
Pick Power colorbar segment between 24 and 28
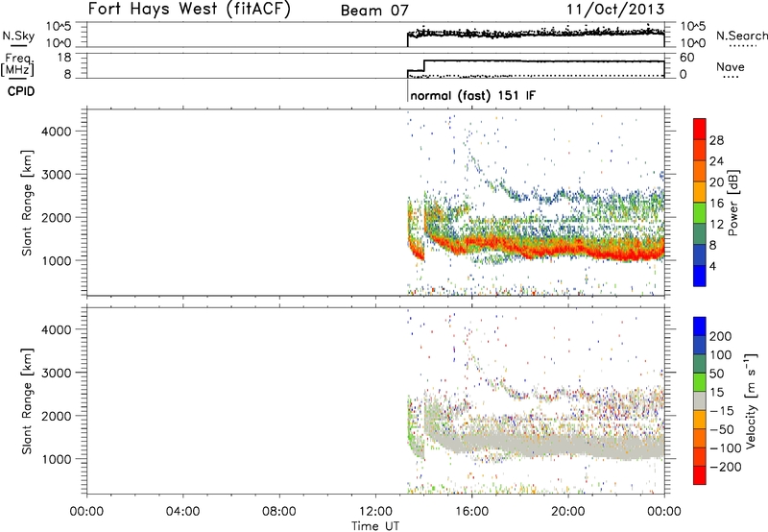pos(700,151)
